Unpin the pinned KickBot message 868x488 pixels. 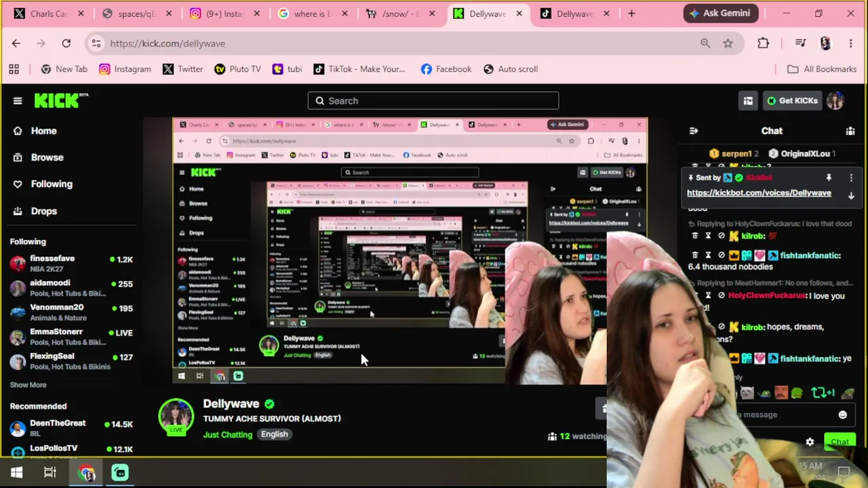828,178
